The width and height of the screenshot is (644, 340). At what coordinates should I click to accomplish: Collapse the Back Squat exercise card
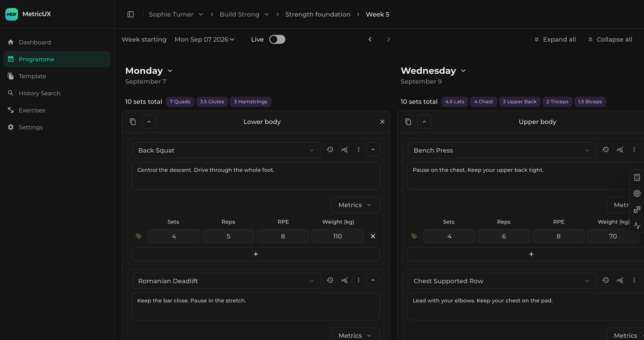(x=373, y=149)
